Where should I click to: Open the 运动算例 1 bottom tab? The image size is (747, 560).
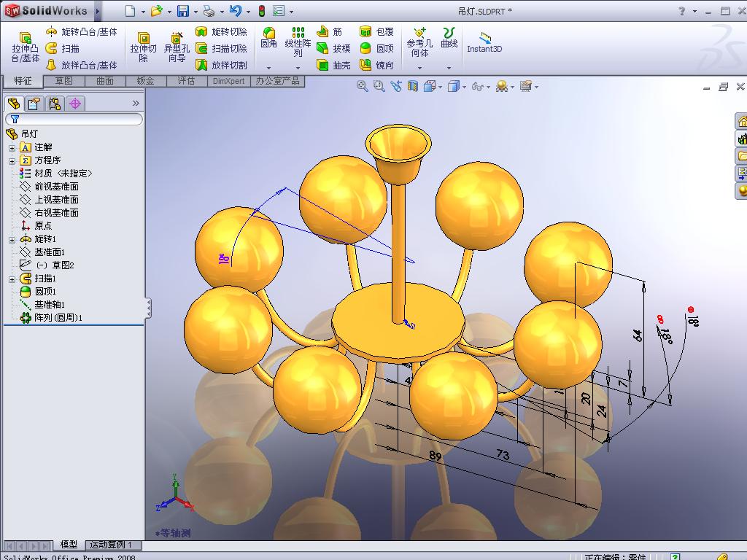[x=112, y=544]
